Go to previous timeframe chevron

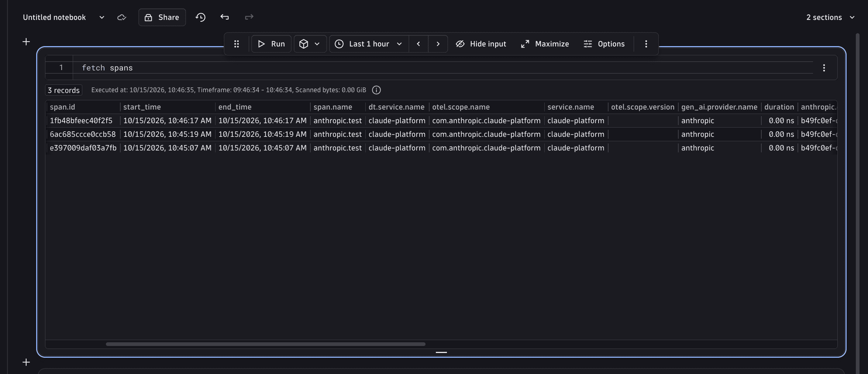[418, 44]
